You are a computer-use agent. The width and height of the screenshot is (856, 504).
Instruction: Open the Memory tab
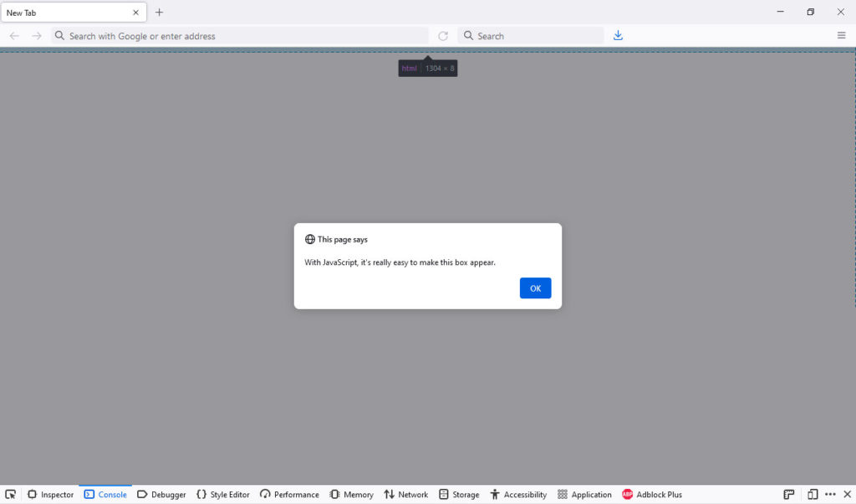[x=352, y=494]
